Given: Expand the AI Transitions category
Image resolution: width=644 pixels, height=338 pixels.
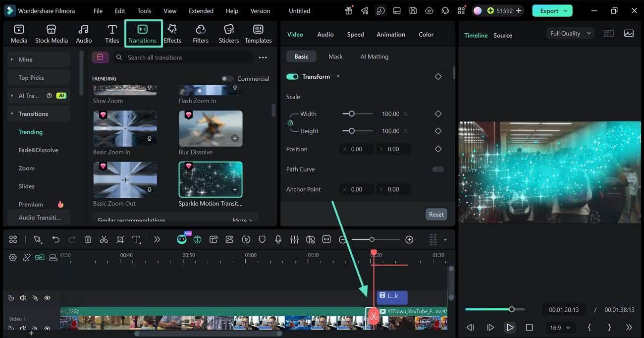Looking at the screenshot, I should click(x=12, y=96).
